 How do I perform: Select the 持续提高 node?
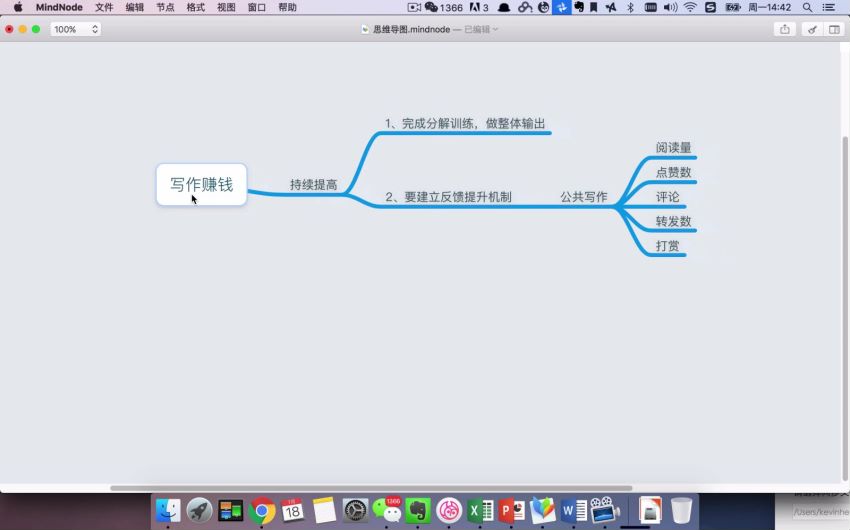[x=313, y=184]
